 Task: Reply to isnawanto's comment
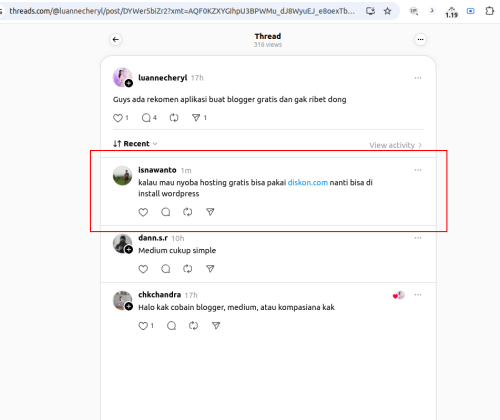pos(166,212)
